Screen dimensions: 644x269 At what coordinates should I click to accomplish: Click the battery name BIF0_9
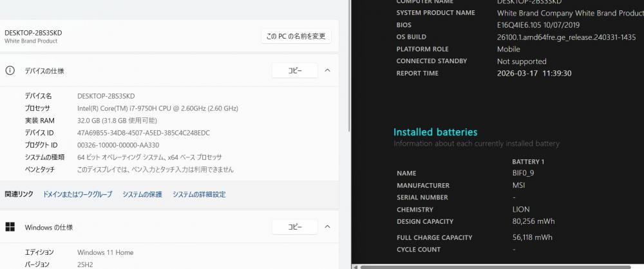[523, 173]
